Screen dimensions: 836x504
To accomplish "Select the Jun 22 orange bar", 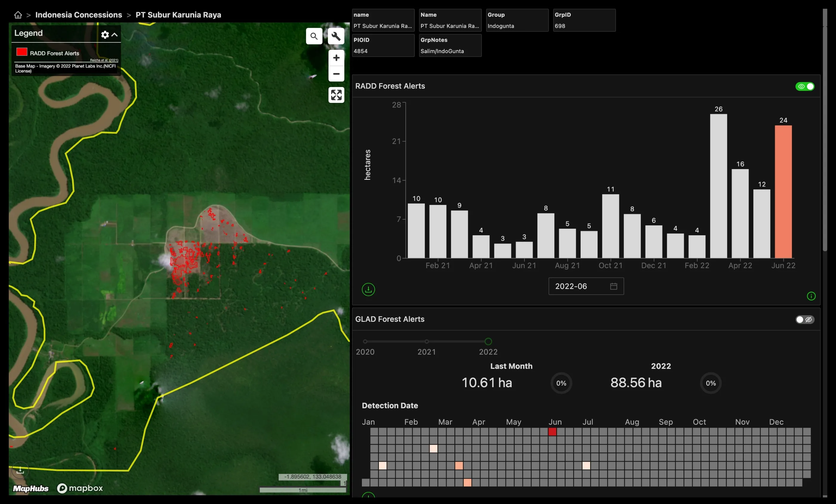I will 783,192.
